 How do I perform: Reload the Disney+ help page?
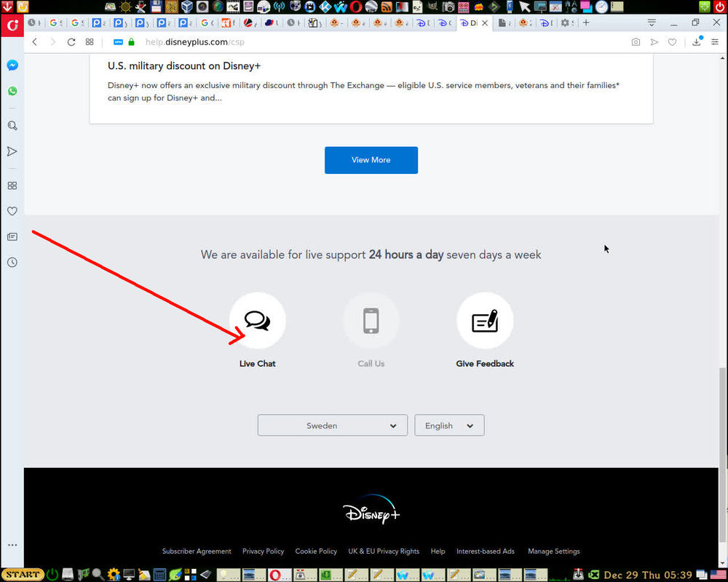tap(71, 41)
